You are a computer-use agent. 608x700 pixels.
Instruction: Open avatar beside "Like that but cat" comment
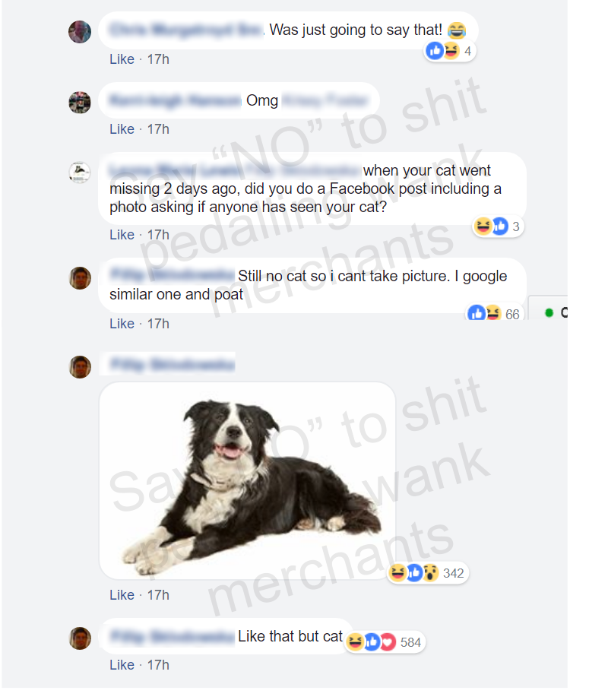80,638
